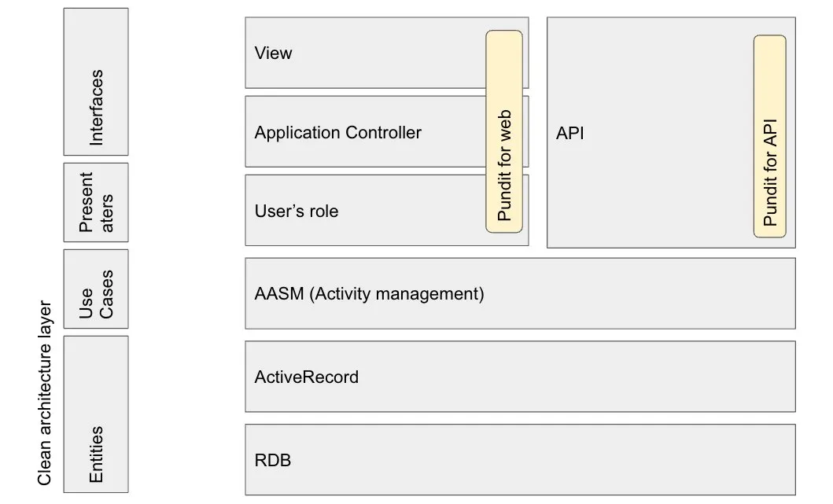Select the 'RDB' text label
This screenshot has height=504, width=833.
[272, 460]
